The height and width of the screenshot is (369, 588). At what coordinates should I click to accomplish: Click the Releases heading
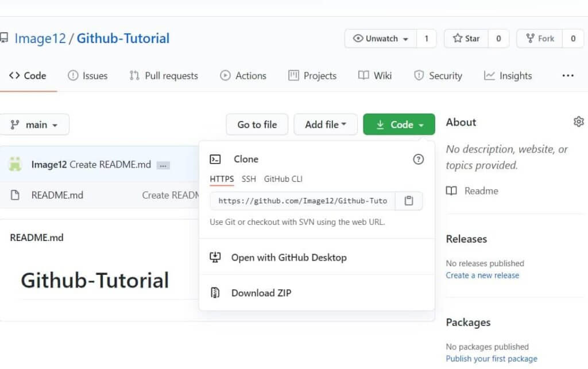click(466, 239)
